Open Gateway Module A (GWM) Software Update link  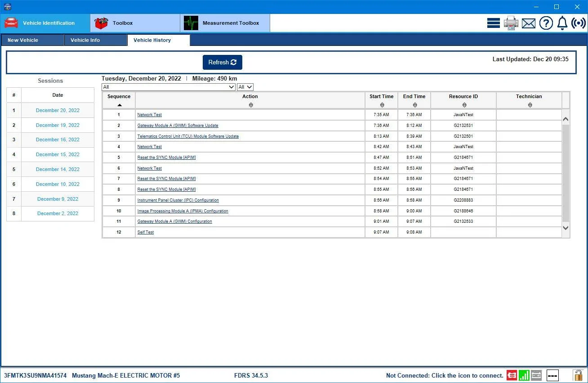tap(178, 126)
